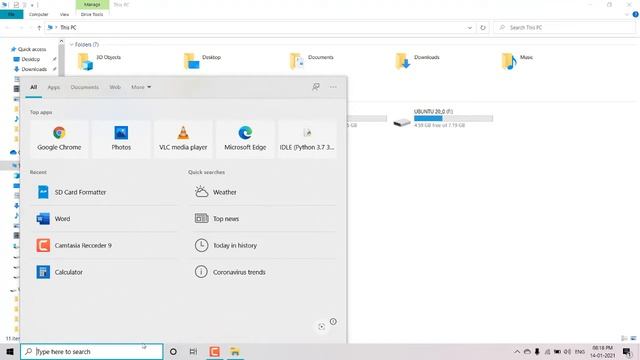This screenshot has height=360, width=640.
Task: Expand the address bar history dropdown
Action: [469, 28]
